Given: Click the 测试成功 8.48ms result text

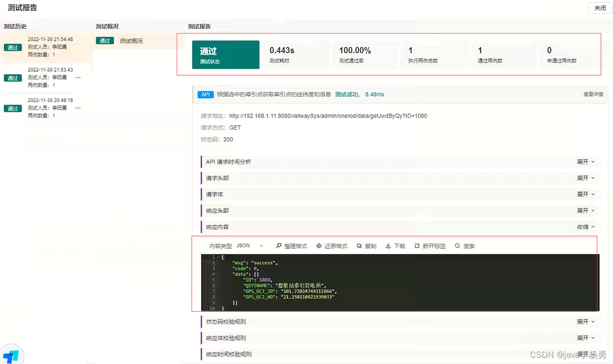Looking at the screenshot, I should (x=360, y=94).
